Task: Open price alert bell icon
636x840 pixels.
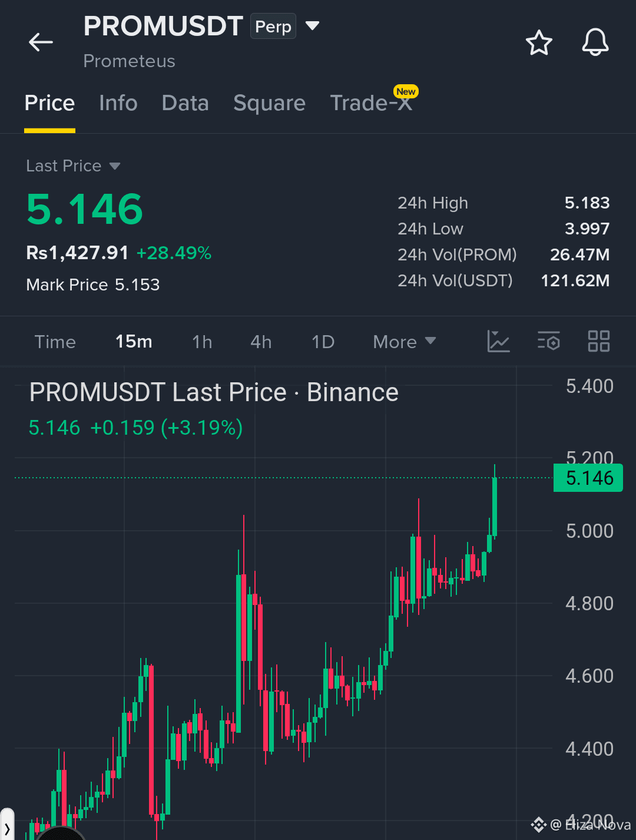Action: [x=595, y=42]
